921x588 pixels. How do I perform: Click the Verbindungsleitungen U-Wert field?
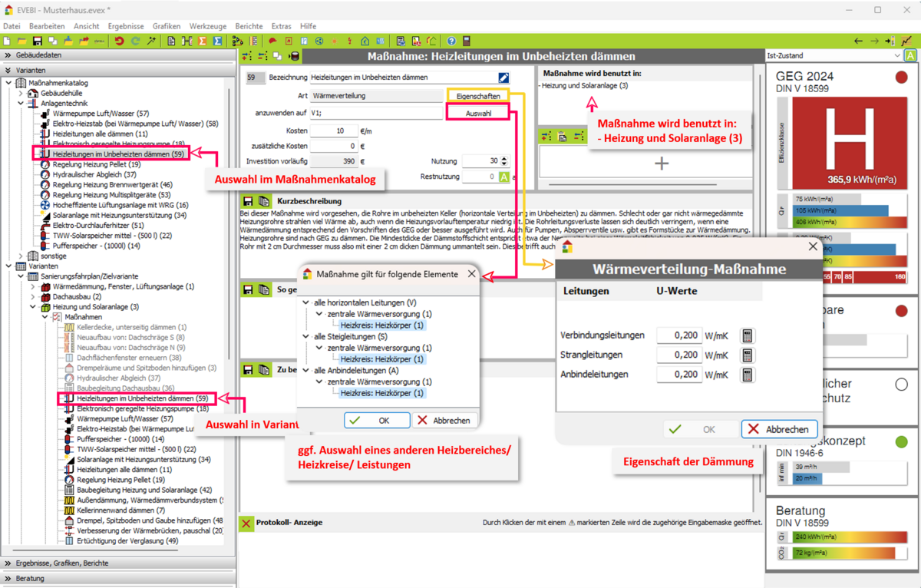678,335
